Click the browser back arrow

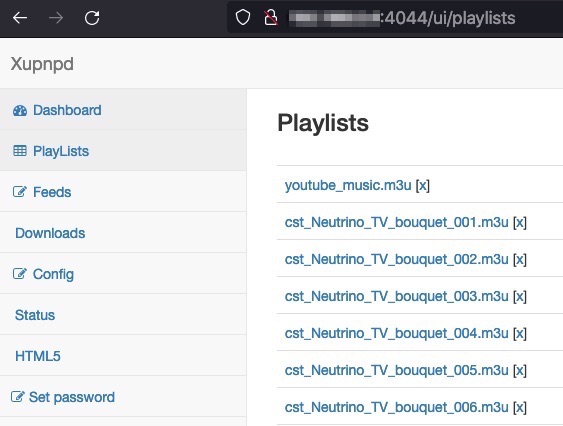point(20,18)
